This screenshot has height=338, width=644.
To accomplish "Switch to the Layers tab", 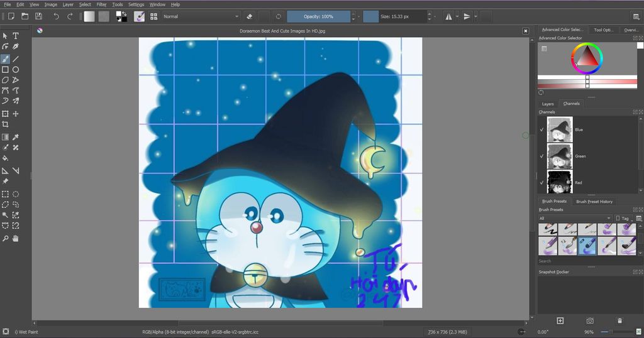I will pyautogui.click(x=548, y=104).
